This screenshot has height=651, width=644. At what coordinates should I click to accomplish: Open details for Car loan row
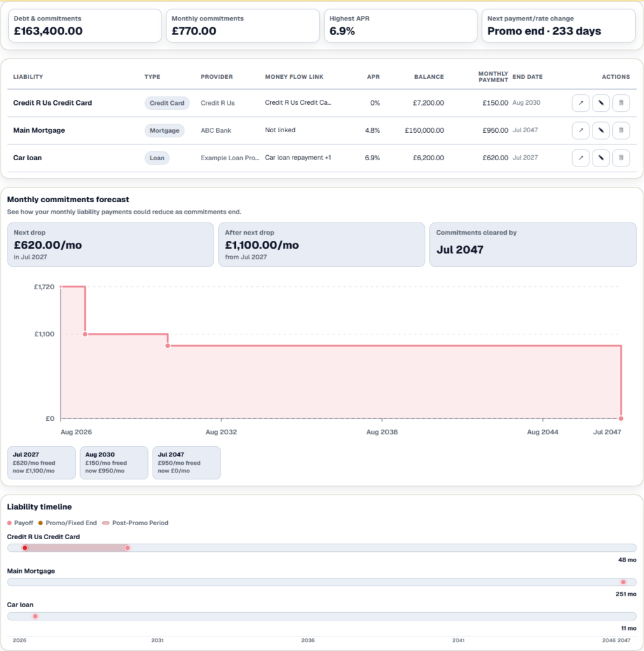tap(580, 158)
